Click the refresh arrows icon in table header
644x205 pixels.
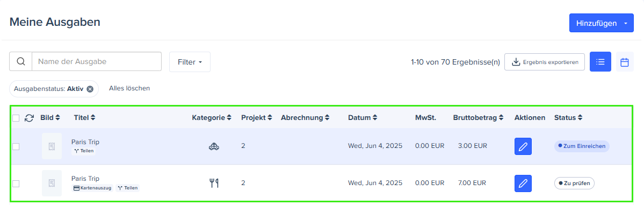click(29, 118)
